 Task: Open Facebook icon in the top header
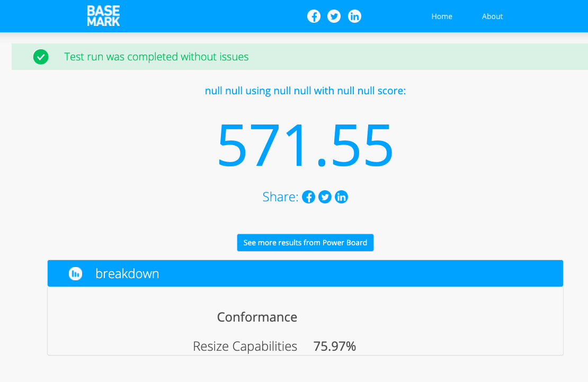314,16
